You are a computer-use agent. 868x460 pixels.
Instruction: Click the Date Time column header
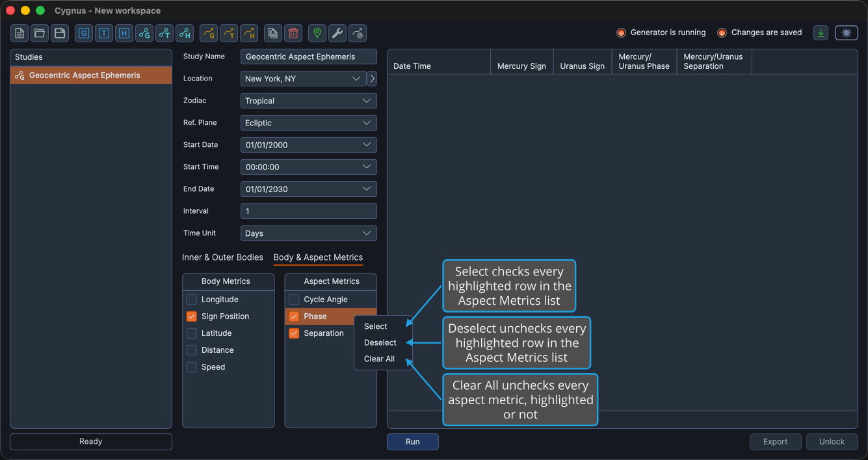tap(439, 62)
